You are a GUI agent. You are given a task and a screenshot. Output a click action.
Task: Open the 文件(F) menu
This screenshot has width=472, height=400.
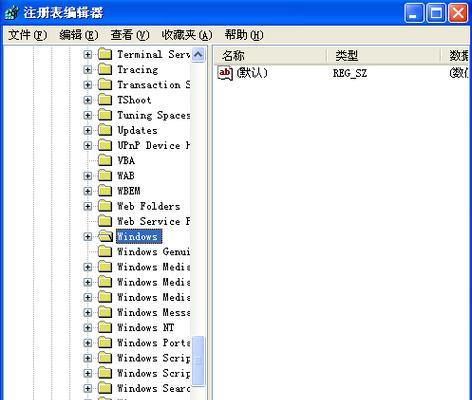coord(27,35)
